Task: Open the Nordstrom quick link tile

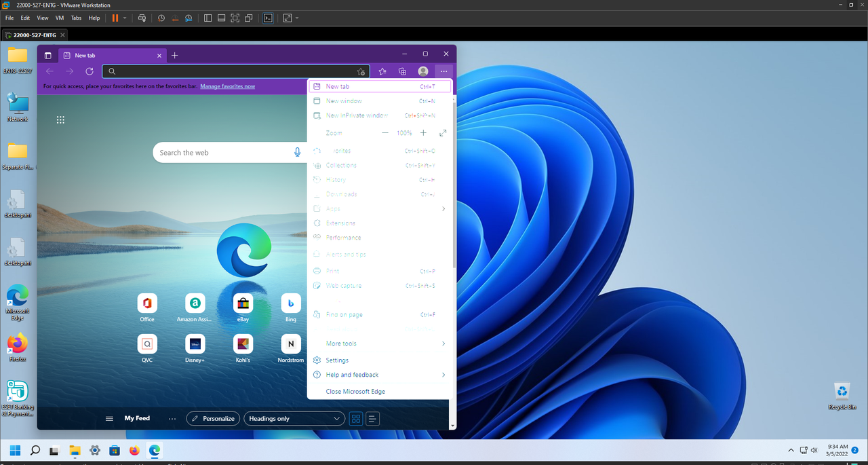Action: pyautogui.click(x=291, y=349)
